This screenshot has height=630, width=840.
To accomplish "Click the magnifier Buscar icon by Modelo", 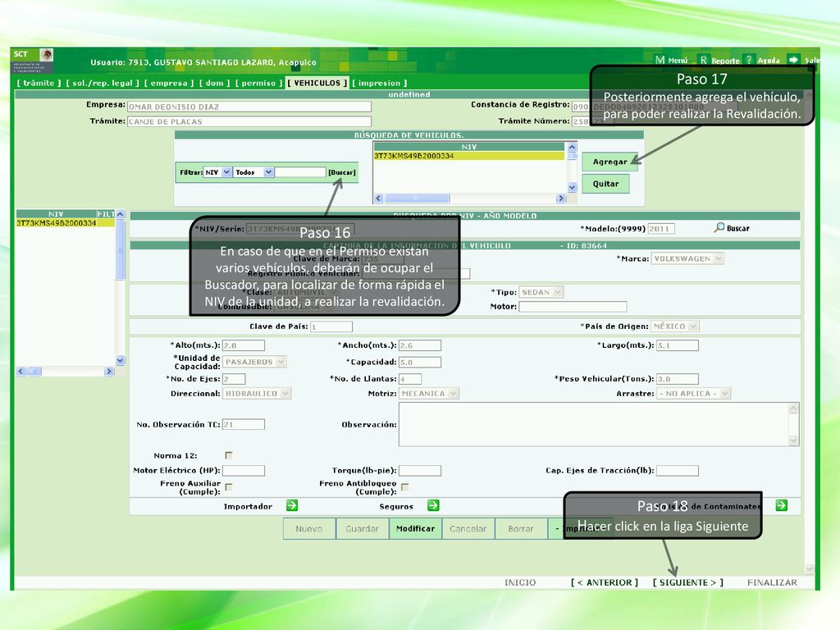I will [x=719, y=228].
